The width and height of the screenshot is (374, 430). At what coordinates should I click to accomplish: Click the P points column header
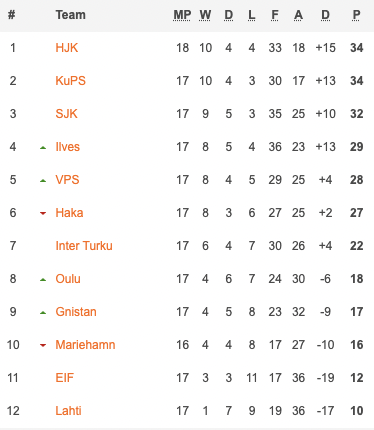point(356,15)
